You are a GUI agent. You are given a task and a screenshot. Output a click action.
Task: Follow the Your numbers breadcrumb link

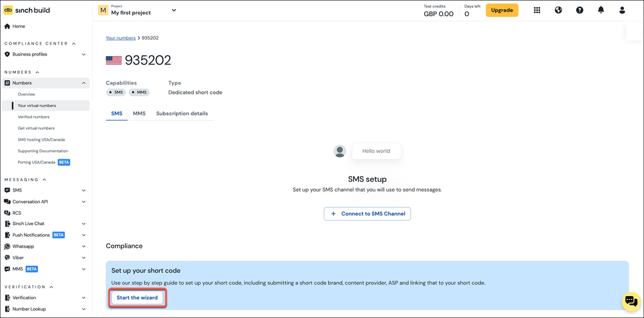[121, 38]
